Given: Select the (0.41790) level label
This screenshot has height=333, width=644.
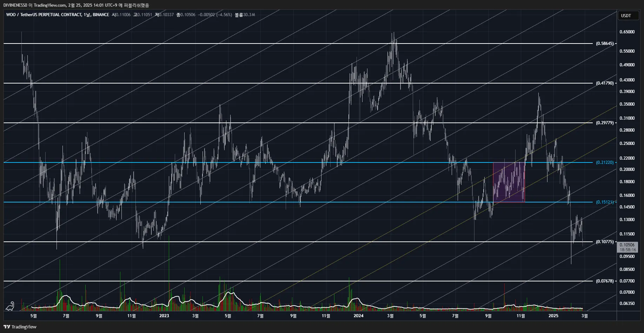Looking at the screenshot, I should pos(605,83).
